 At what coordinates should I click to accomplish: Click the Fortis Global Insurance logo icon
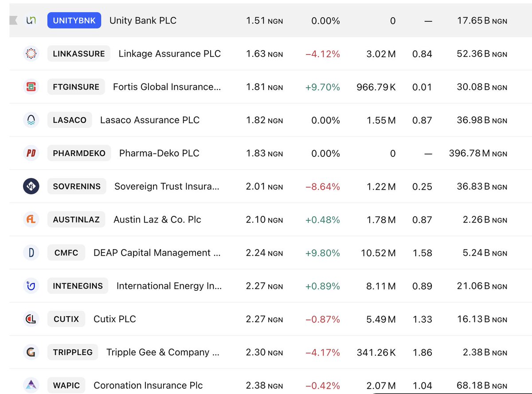point(31,87)
